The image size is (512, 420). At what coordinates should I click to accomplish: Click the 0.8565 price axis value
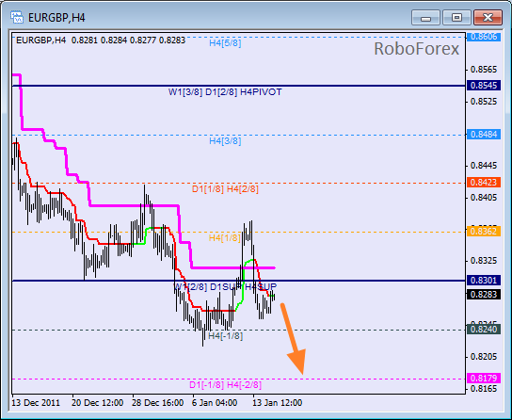pos(484,70)
